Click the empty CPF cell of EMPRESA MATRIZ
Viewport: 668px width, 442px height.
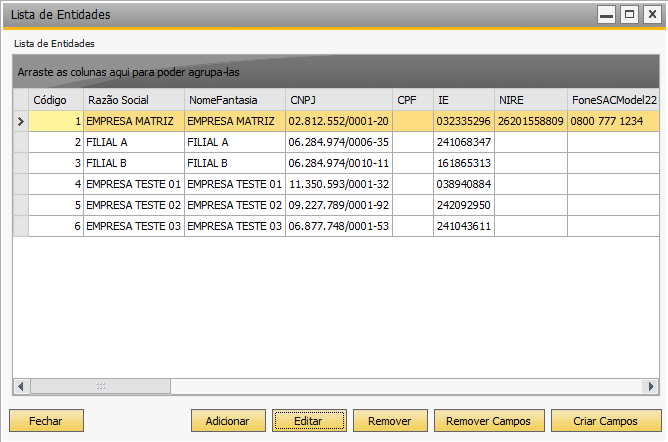[x=413, y=121]
